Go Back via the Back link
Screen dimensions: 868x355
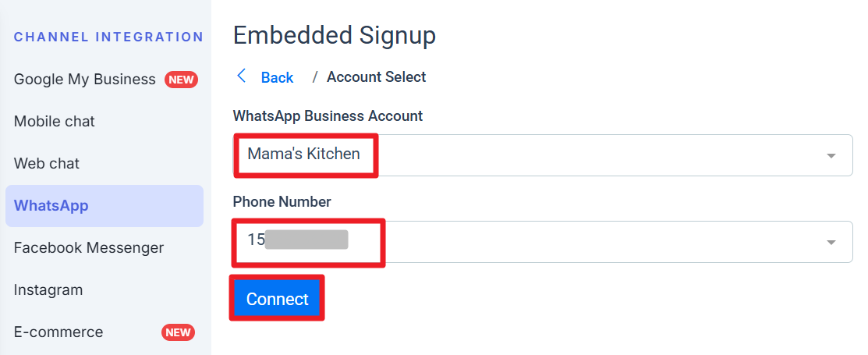pos(277,77)
